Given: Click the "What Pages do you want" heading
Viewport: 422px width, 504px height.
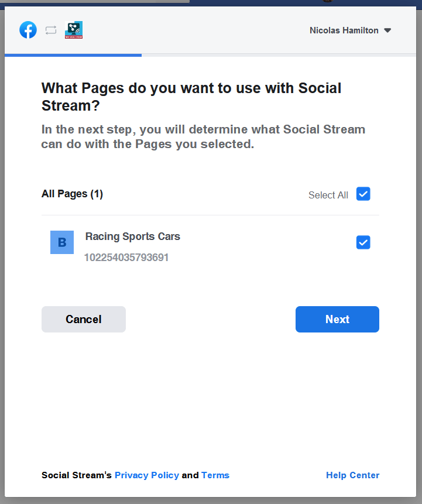Looking at the screenshot, I should (191, 97).
